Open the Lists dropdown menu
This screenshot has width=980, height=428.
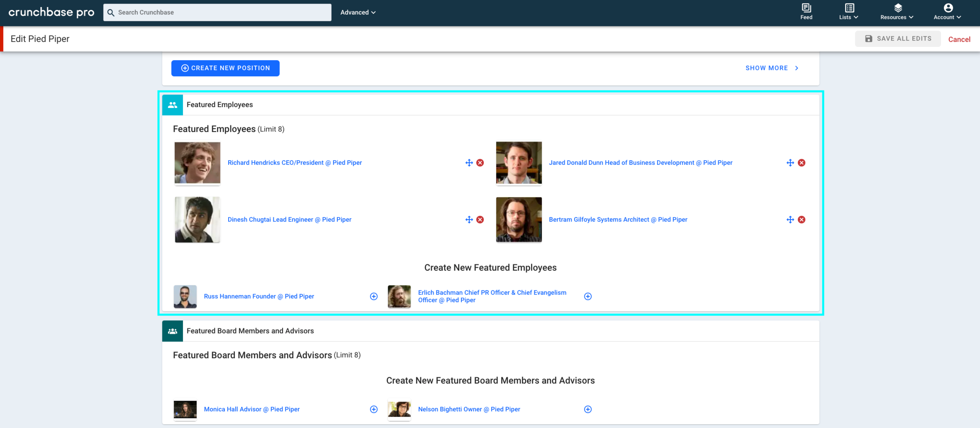(x=848, y=12)
